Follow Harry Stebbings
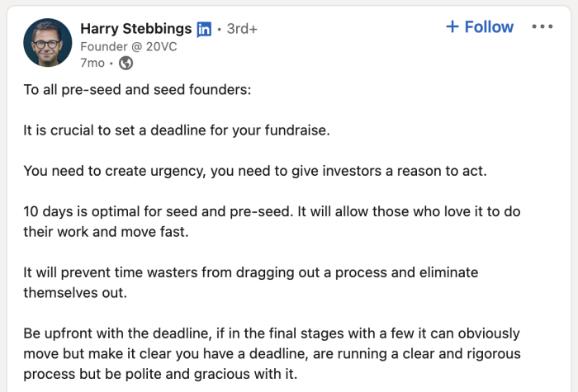 point(480,27)
